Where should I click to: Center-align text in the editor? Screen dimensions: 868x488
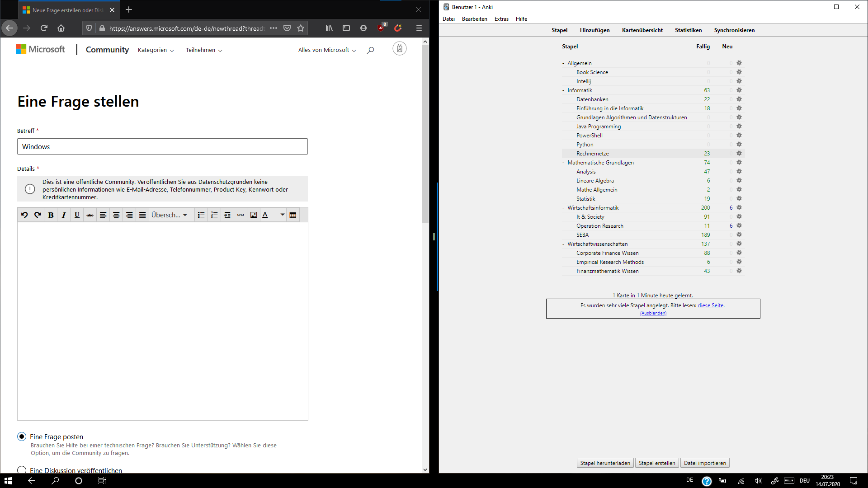tap(116, 215)
